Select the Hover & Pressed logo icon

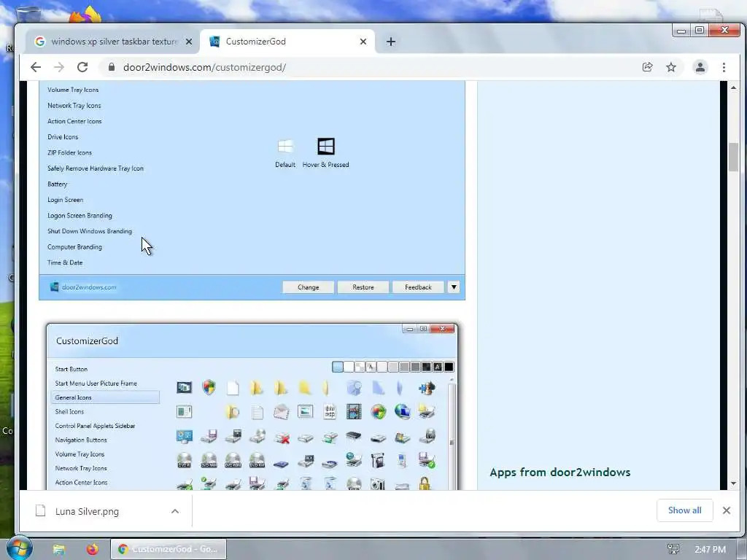(x=326, y=146)
